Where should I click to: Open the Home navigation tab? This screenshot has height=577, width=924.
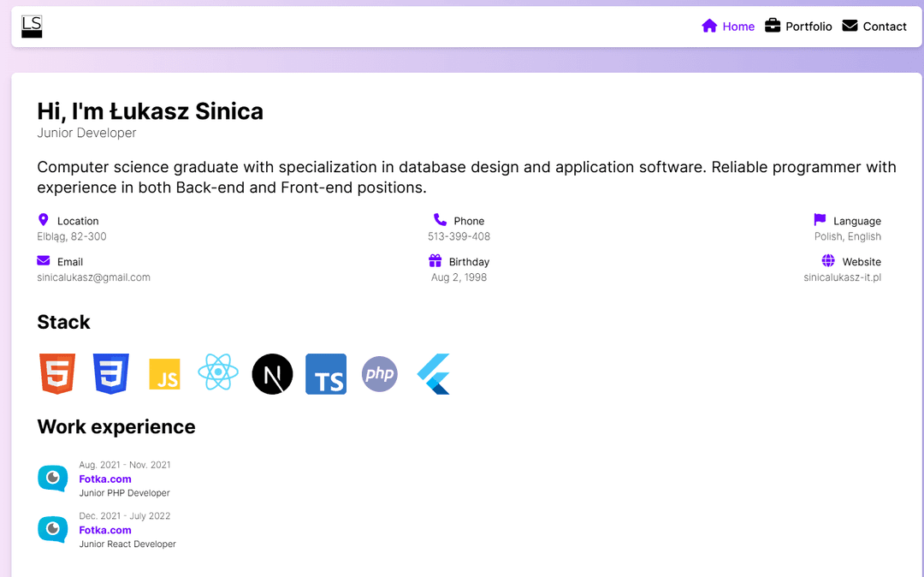pos(728,27)
